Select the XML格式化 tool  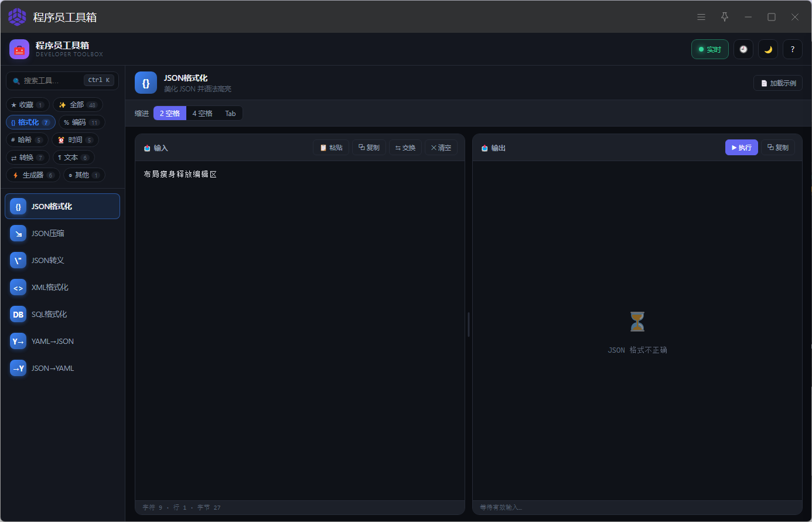point(62,287)
